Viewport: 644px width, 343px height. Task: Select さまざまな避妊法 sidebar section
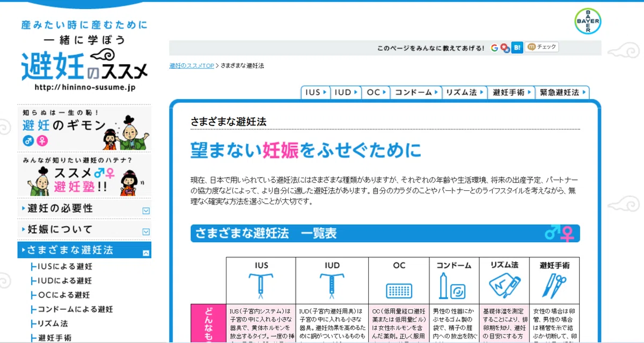coord(84,250)
